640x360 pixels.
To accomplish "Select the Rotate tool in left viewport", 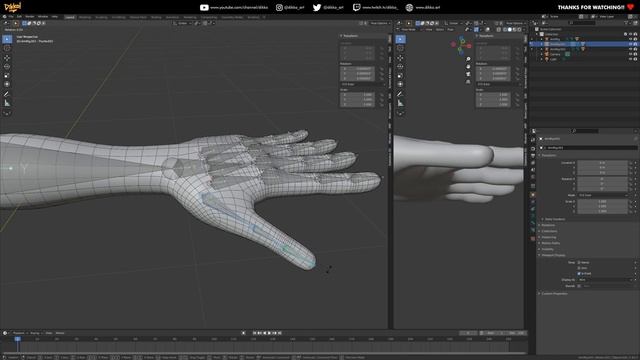I will pyautogui.click(x=7, y=67).
